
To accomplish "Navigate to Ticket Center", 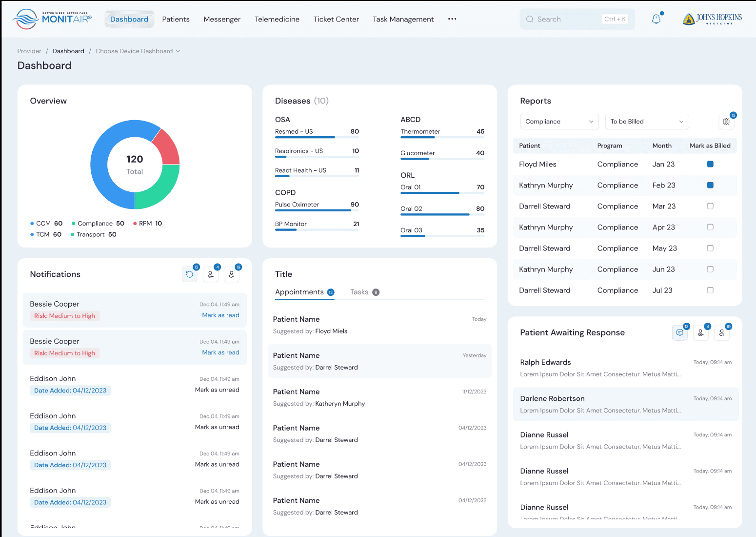I will pyautogui.click(x=336, y=19).
